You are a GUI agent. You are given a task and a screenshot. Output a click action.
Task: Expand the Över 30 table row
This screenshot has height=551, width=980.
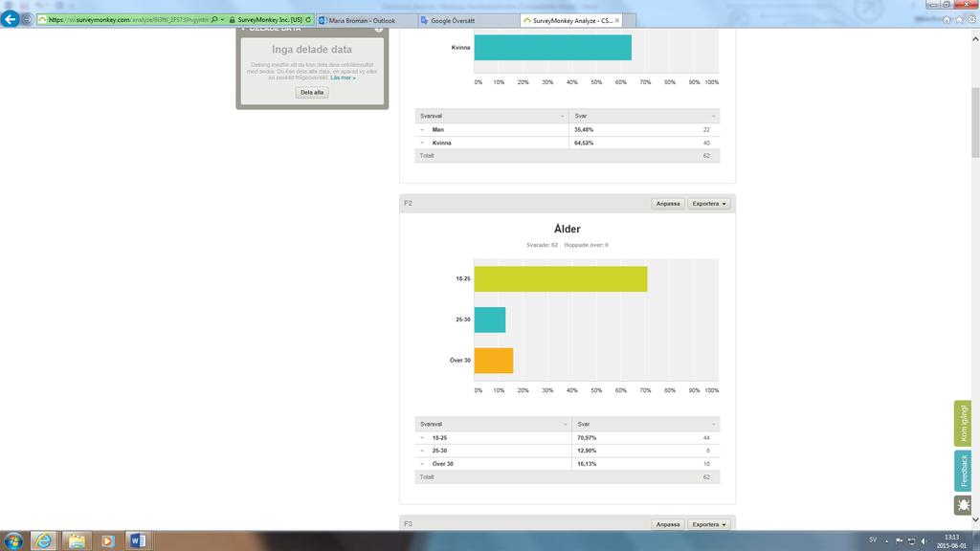(x=422, y=464)
